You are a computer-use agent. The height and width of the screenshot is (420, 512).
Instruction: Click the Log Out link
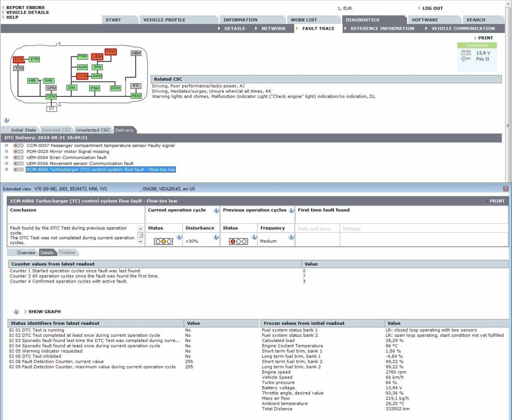432,8
